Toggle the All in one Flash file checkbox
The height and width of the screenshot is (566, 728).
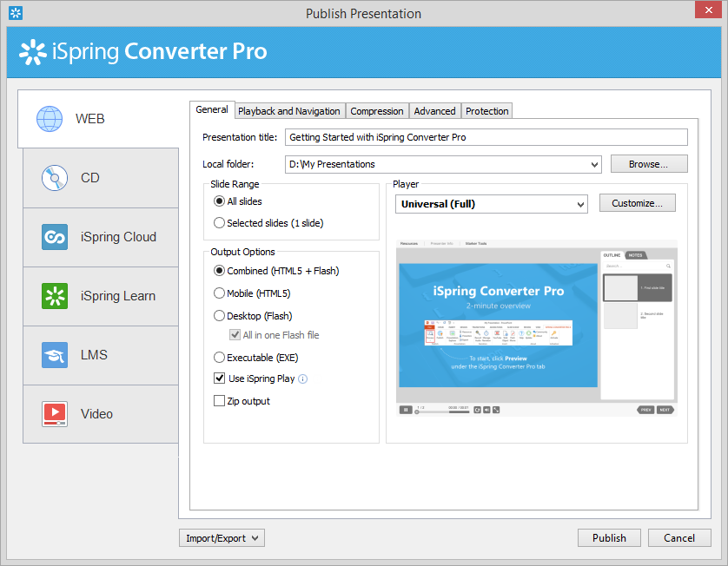click(235, 335)
